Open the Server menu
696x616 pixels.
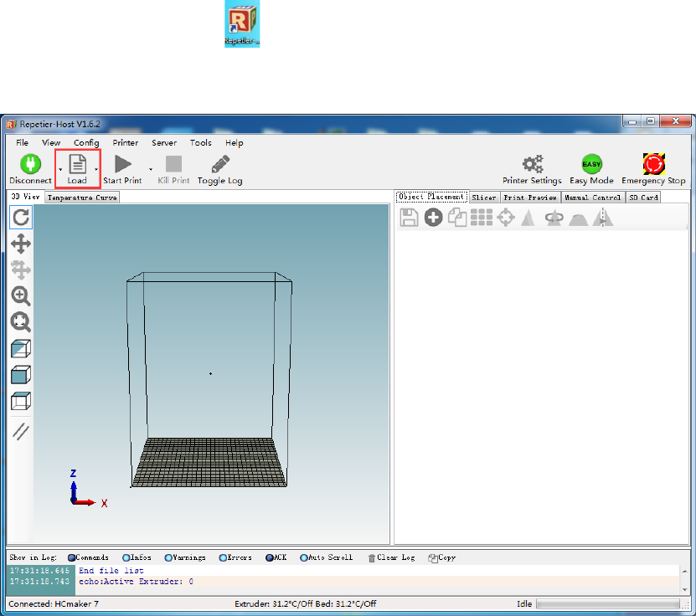click(x=164, y=143)
